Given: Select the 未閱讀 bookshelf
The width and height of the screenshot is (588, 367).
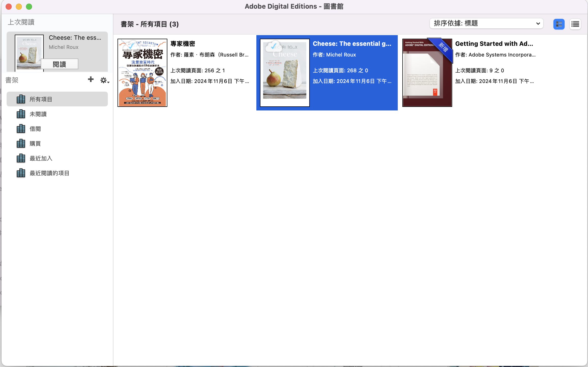Looking at the screenshot, I should coord(57,114).
